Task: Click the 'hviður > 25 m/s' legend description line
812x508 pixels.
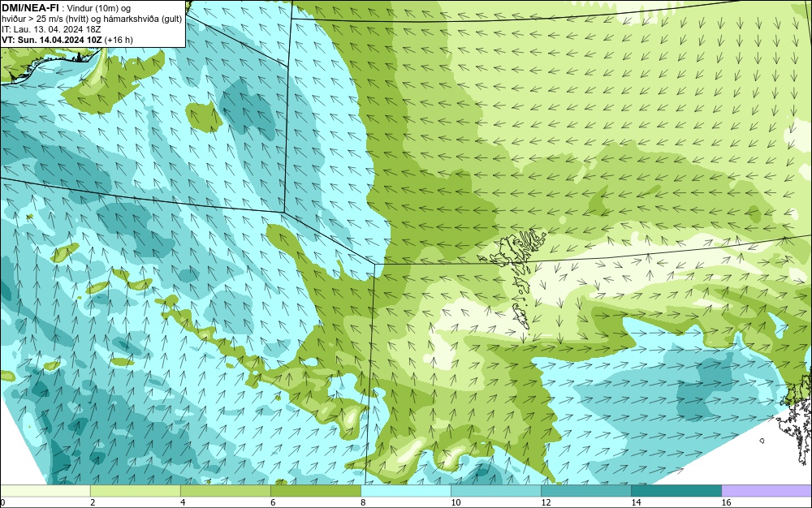Action: point(92,19)
